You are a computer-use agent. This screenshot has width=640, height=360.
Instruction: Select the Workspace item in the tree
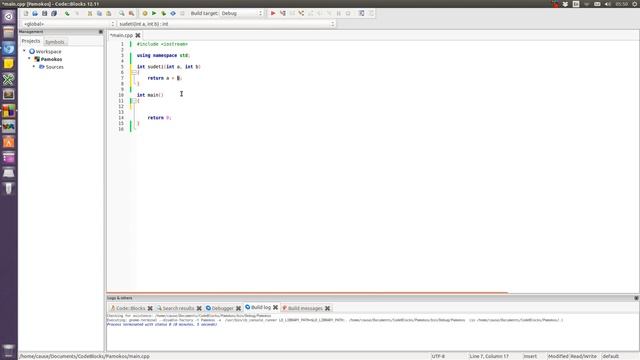click(x=49, y=51)
